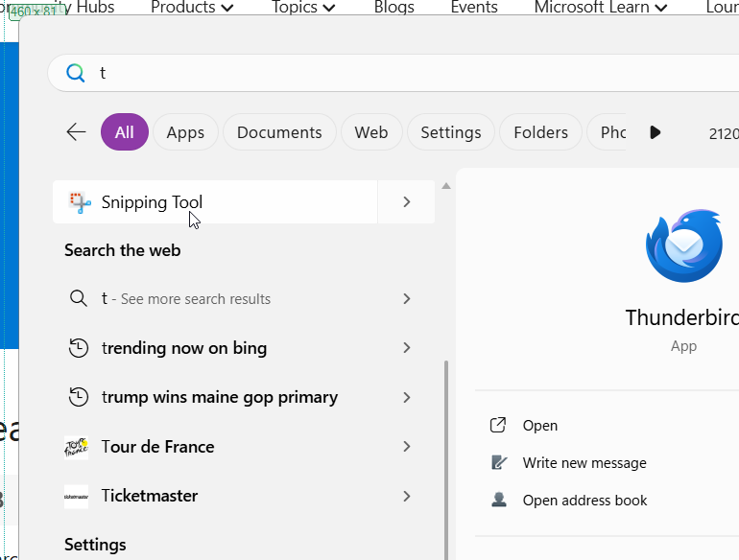Click the results list scroll-up arrow
Viewport: 739px width, 560px height.
coord(446,186)
